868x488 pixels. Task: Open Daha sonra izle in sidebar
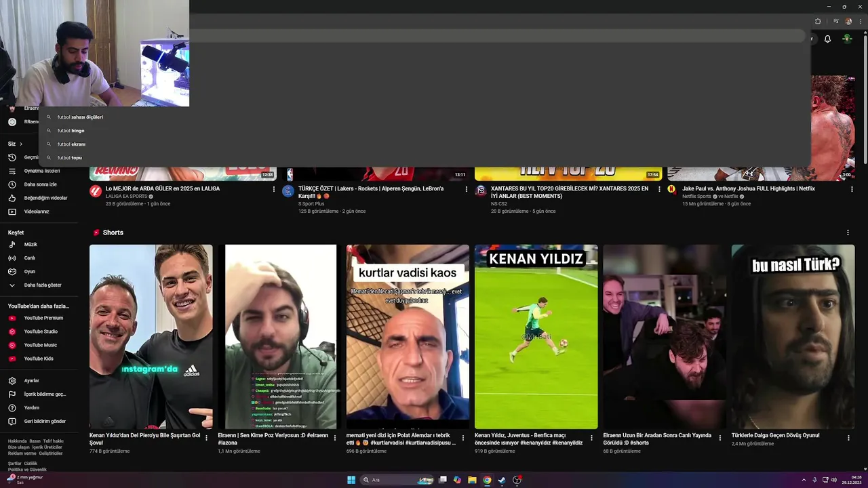click(x=41, y=184)
